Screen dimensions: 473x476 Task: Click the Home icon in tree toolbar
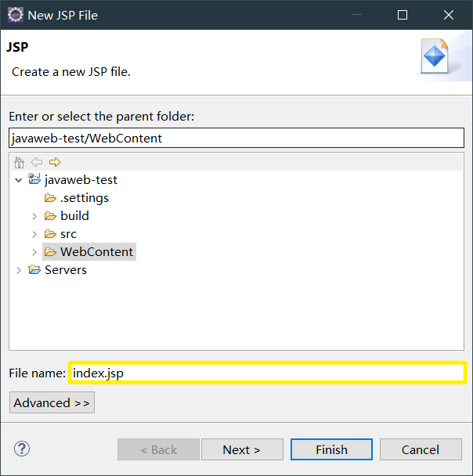tap(20, 162)
